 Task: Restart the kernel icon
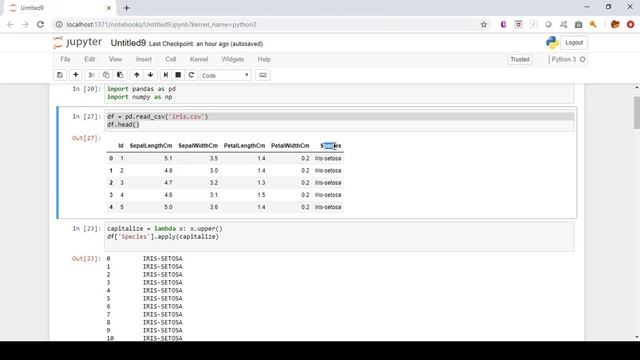click(191, 75)
